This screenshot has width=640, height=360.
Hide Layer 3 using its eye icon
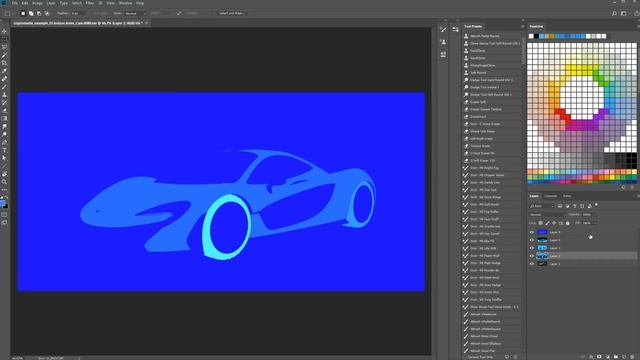pyautogui.click(x=532, y=248)
